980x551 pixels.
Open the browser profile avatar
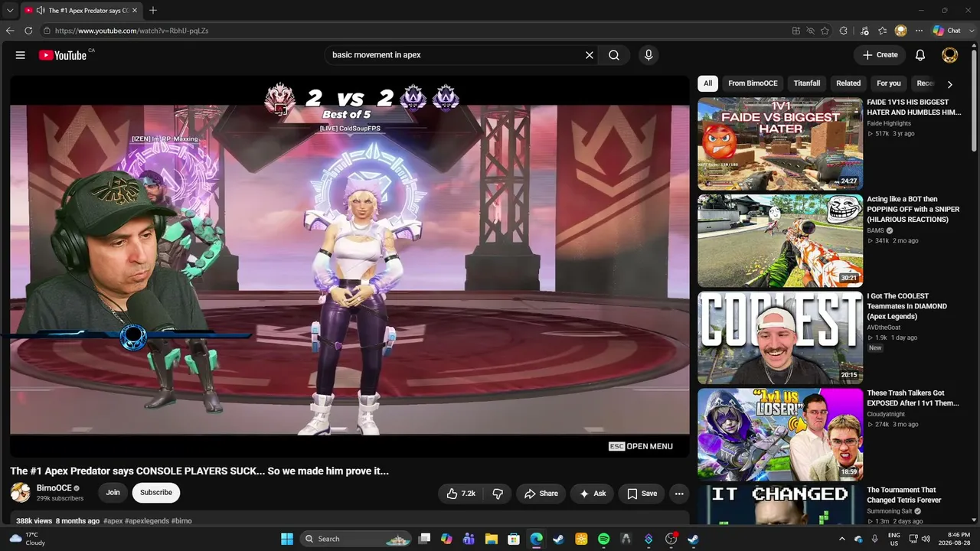[900, 31]
